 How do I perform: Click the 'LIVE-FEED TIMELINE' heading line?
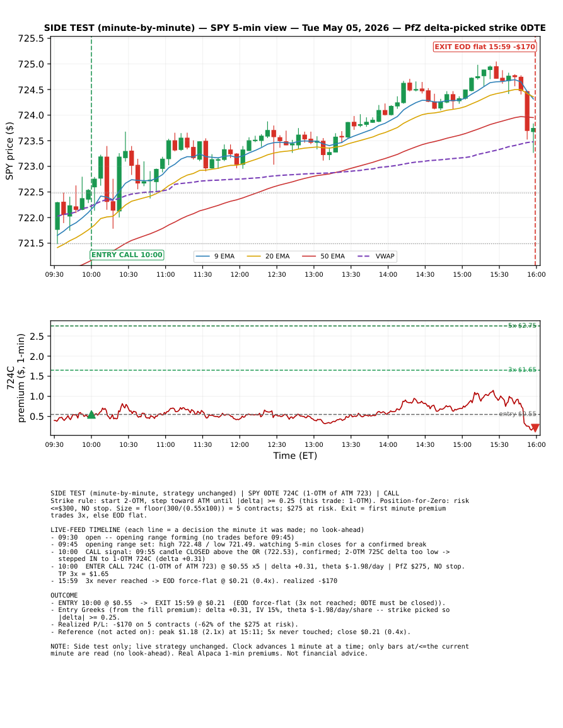[x=207, y=529]
